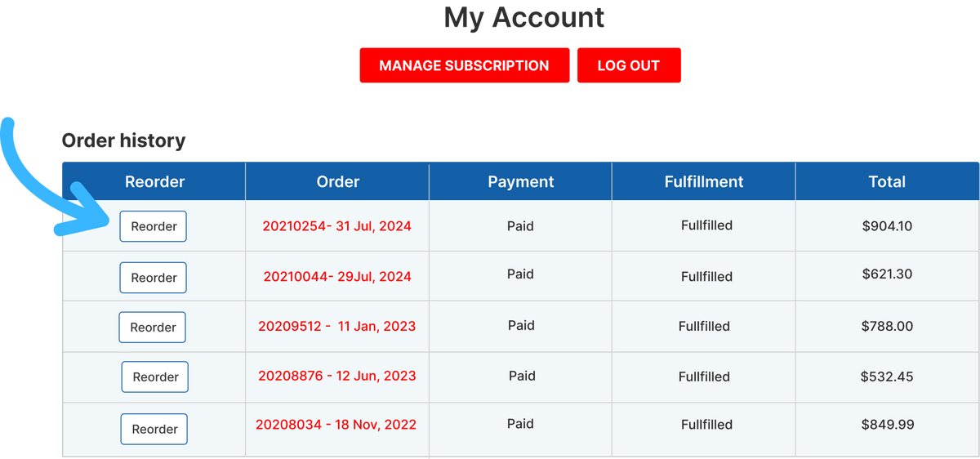Reorder the 18 Nov, 2022 order
Screen dimensions: 980x459
pos(154,429)
